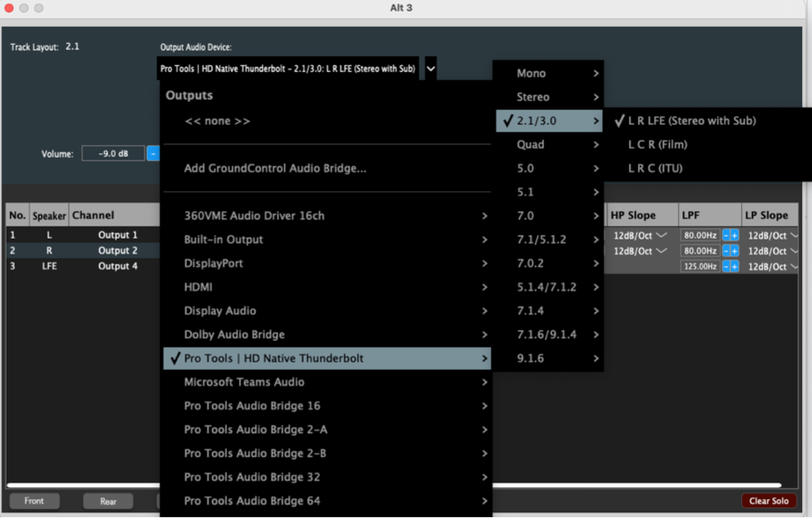Select LFE row Output 4
Viewport: 812px width, 518px height.
83,266
